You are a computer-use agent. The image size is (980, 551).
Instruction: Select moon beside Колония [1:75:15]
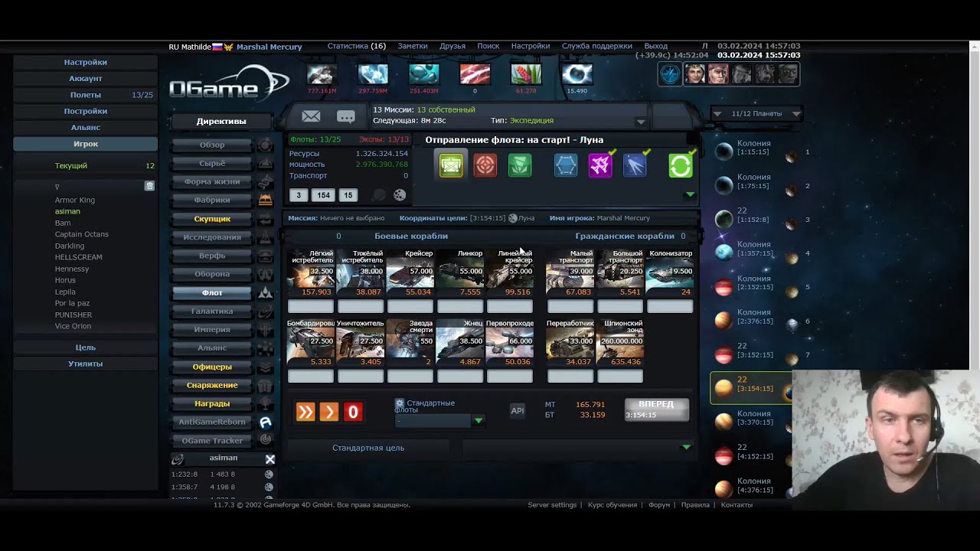[x=792, y=189]
